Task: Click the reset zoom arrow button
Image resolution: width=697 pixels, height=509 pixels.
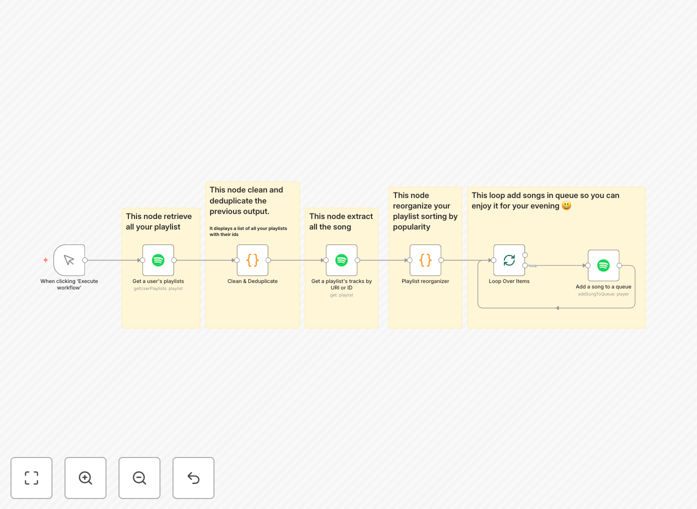Action: [x=193, y=478]
